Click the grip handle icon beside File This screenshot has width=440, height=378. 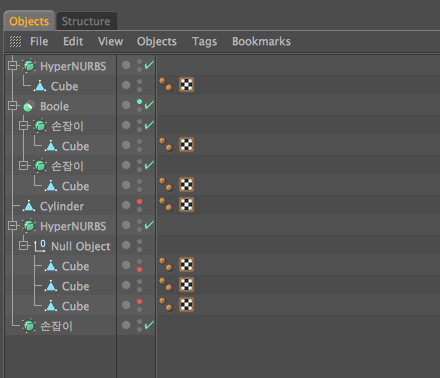[x=15, y=41]
